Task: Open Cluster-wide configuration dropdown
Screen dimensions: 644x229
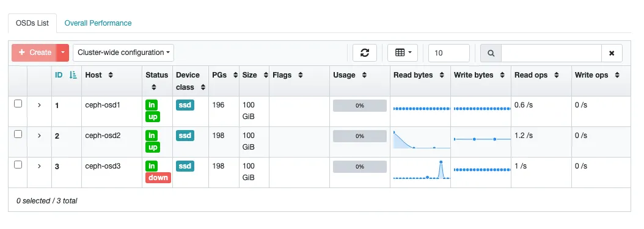Action: [123, 53]
